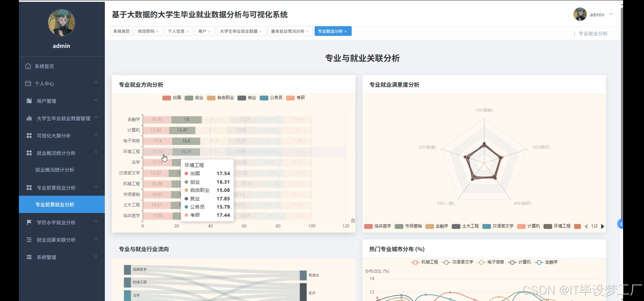
Task: Click the home icon beside 系统首页
Action: (28, 66)
